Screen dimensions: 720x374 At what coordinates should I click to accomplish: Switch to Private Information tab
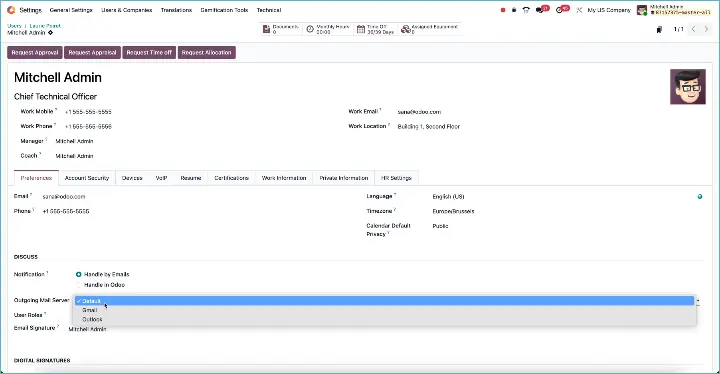pos(343,178)
